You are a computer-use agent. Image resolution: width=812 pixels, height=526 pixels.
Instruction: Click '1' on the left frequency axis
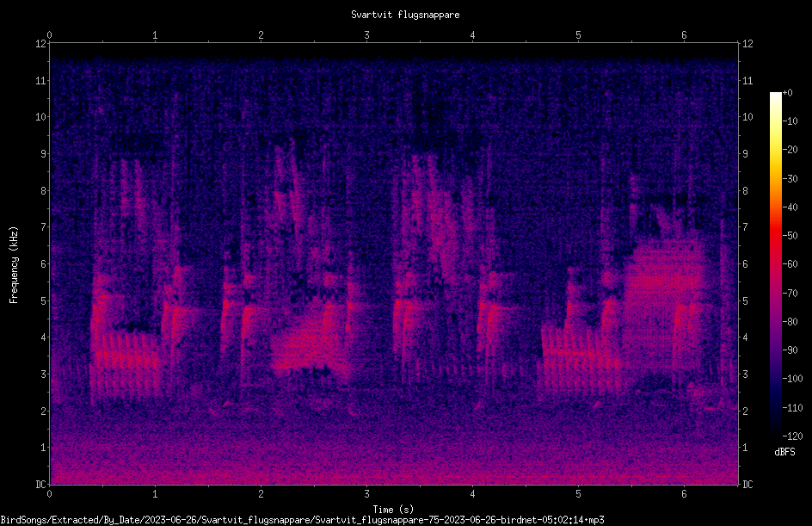[44, 448]
